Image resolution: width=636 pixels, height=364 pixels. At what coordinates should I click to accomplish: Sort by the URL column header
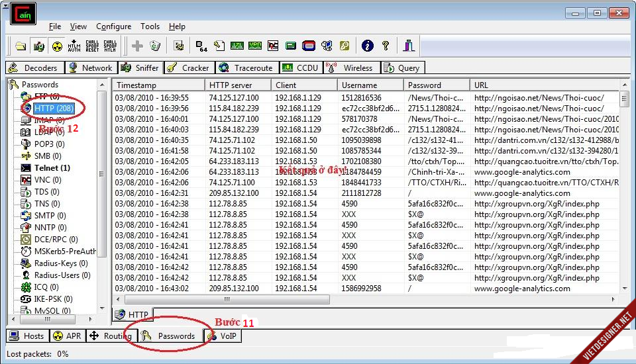click(545, 85)
